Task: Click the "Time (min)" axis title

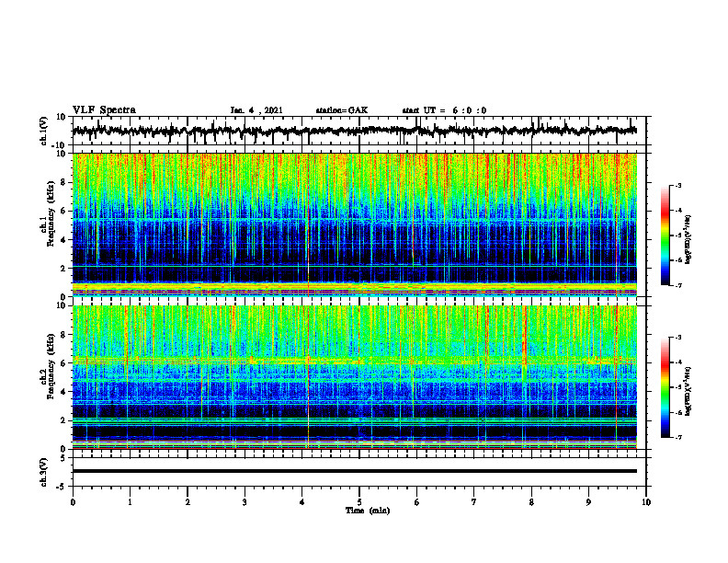Action: (x=368, y=511)
